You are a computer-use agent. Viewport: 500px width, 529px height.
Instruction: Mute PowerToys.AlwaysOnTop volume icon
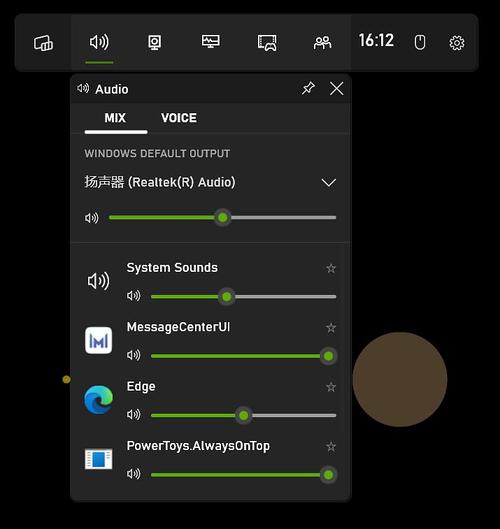coord(134,474)
